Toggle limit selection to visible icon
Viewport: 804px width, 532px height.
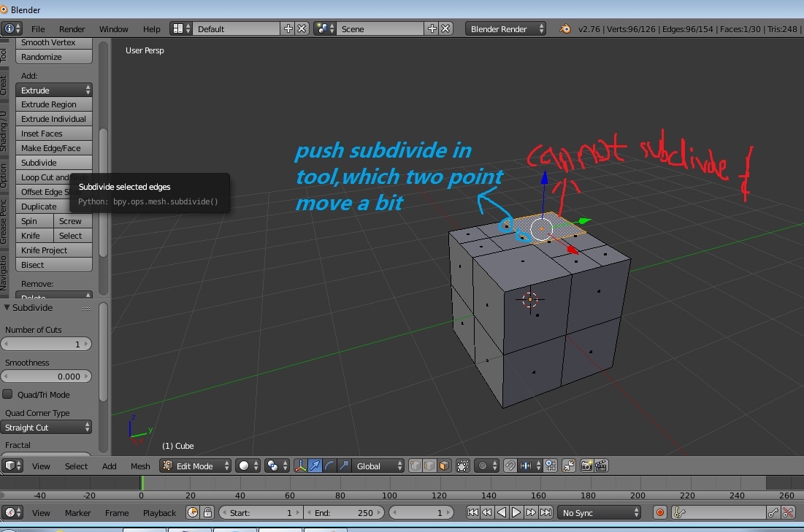pos(462,466)
